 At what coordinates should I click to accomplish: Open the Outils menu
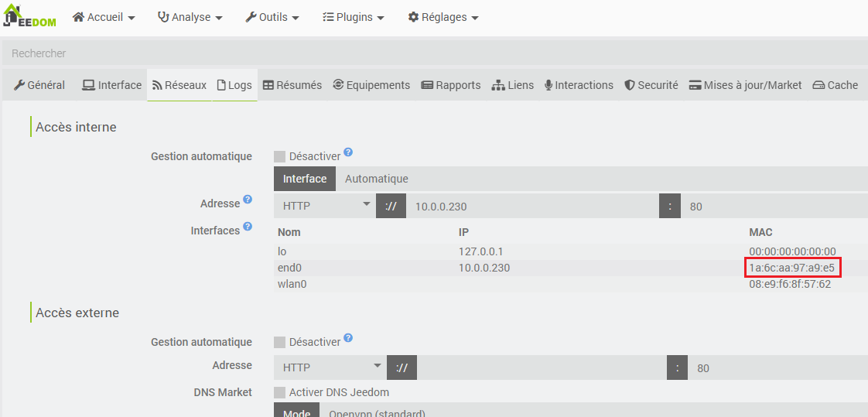click(x=272, y=17)
